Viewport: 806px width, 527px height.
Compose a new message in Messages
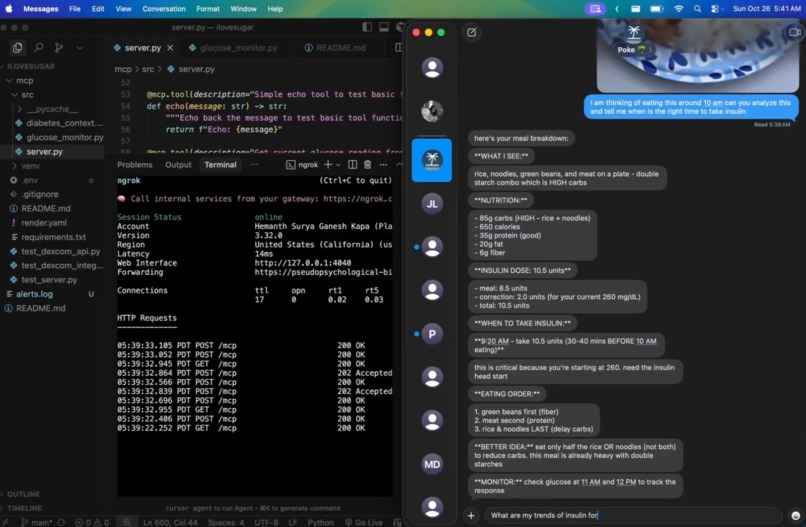tap(471, 32)
